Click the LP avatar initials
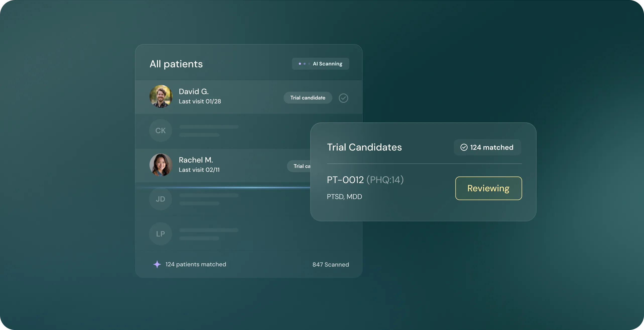This screenshot has width=644, height=330. click(160, 233)
